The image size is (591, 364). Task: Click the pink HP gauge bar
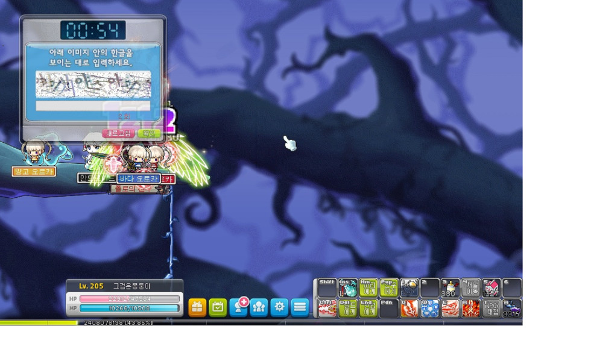tap(130, 299)
